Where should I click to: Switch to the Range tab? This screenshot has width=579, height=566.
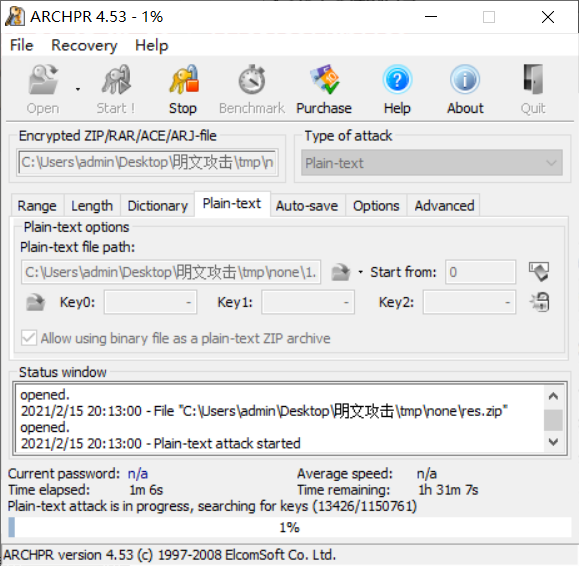point(37,206)
